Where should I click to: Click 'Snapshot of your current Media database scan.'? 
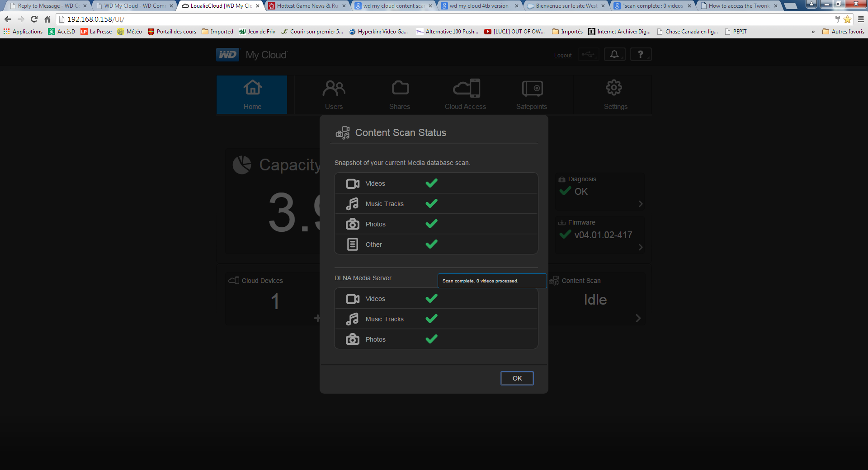tap(402, 163)
